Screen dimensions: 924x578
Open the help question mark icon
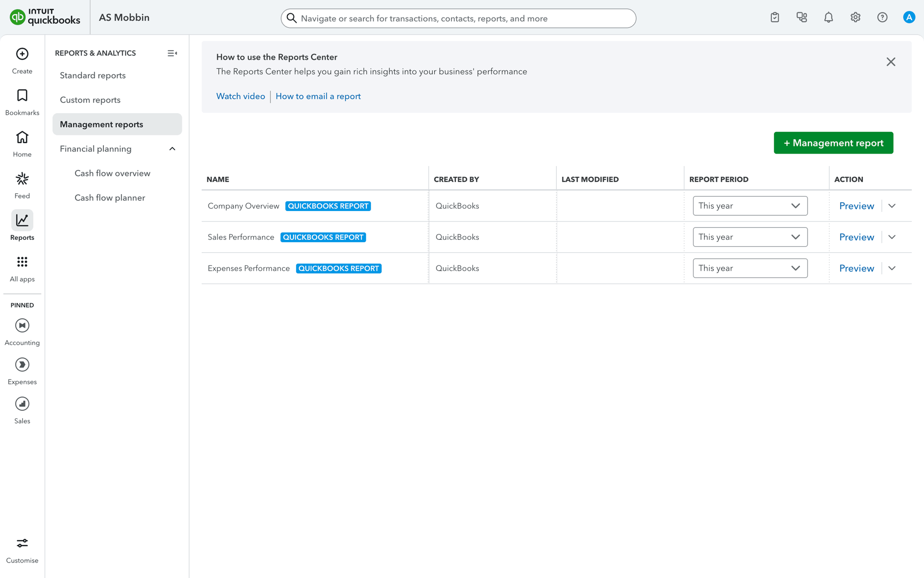[882, 17]
